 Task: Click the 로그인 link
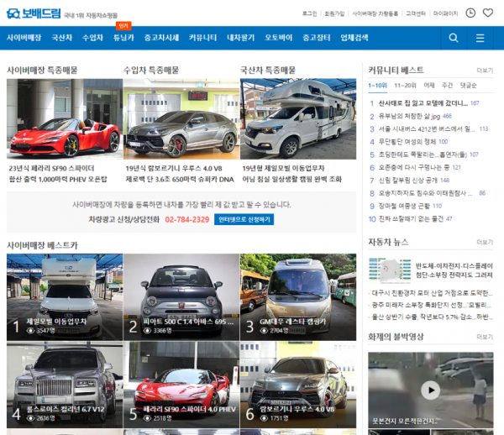[309, 13]
